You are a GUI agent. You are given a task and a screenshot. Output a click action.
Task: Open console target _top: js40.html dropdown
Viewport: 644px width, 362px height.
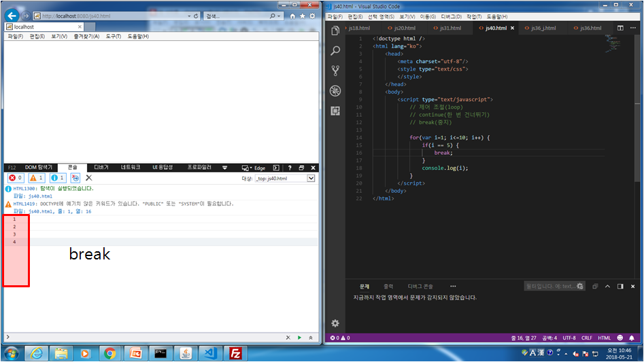[x=285, y=179]
